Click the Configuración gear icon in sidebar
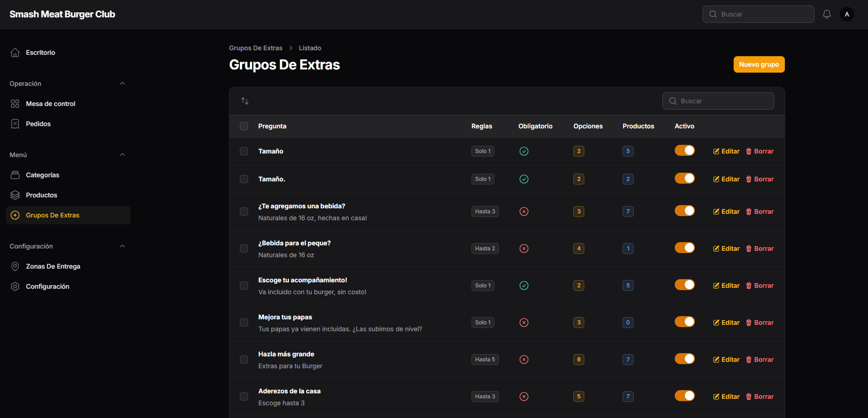 click(x=15, y=286)
